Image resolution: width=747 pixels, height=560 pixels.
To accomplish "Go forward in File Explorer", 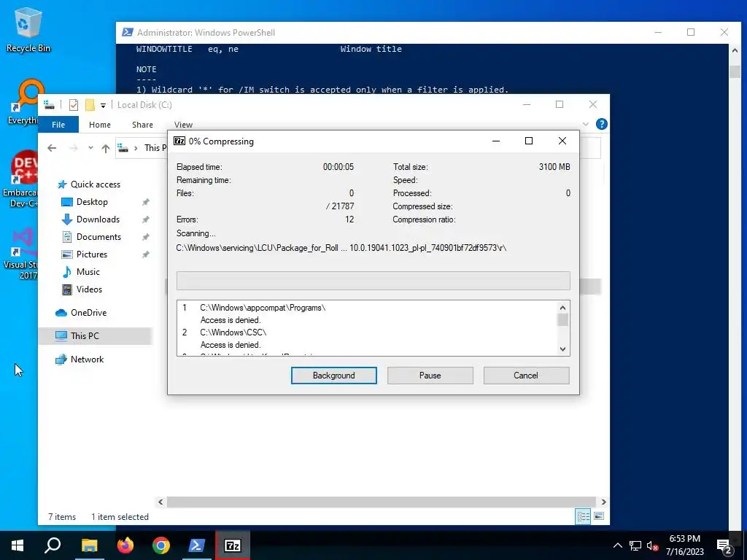I will coord(74,148).
